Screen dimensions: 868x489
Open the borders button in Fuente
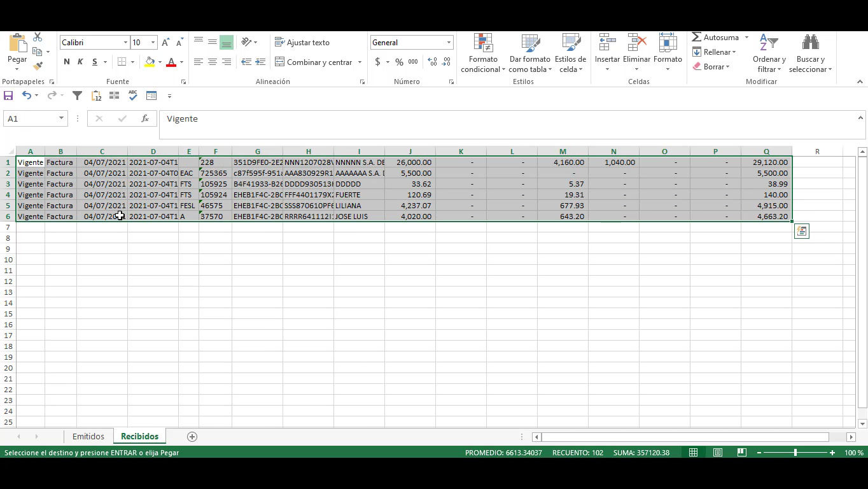point(122,62)
